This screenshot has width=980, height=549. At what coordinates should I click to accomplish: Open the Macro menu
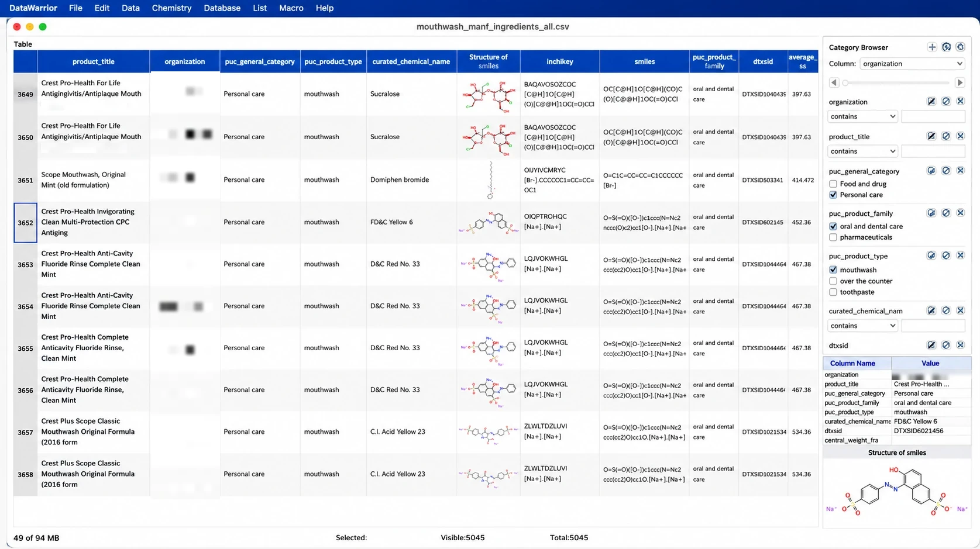tap(291, 8)
